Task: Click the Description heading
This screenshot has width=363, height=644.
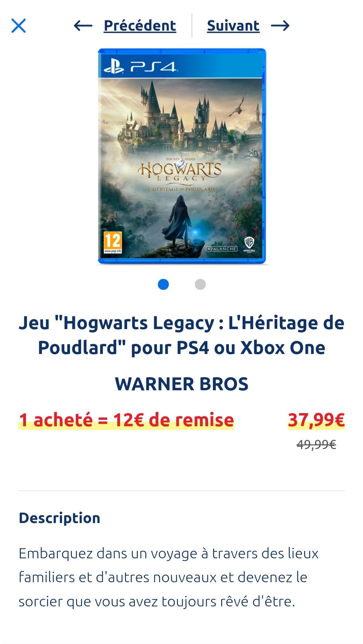Action: 59,518
